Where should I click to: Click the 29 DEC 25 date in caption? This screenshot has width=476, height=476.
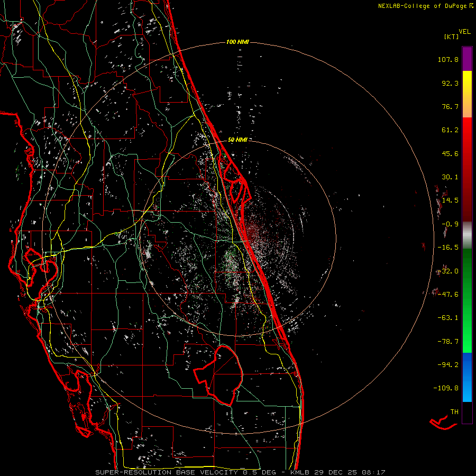(x=335, y=472)
